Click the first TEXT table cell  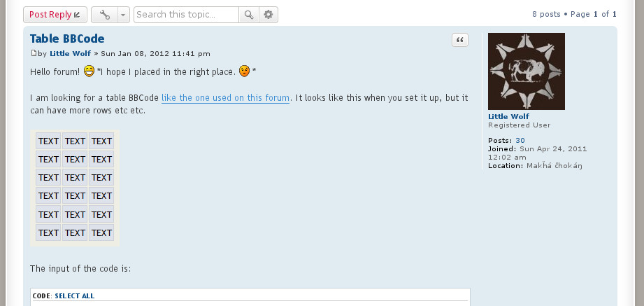click(48, 141)
